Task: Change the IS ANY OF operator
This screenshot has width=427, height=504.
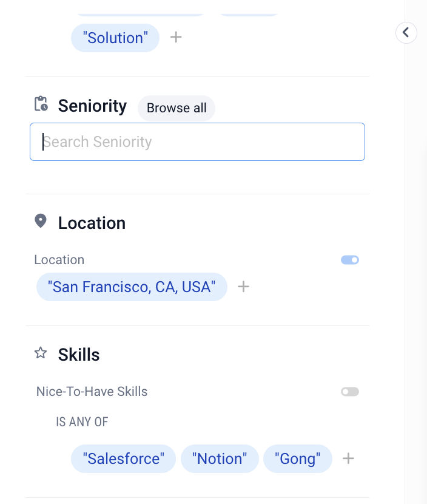Action: pyautogui.click(x=82, y=422)
